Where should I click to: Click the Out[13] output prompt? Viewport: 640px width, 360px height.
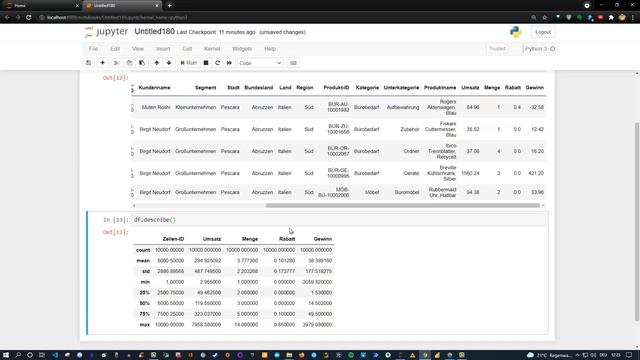116,232
